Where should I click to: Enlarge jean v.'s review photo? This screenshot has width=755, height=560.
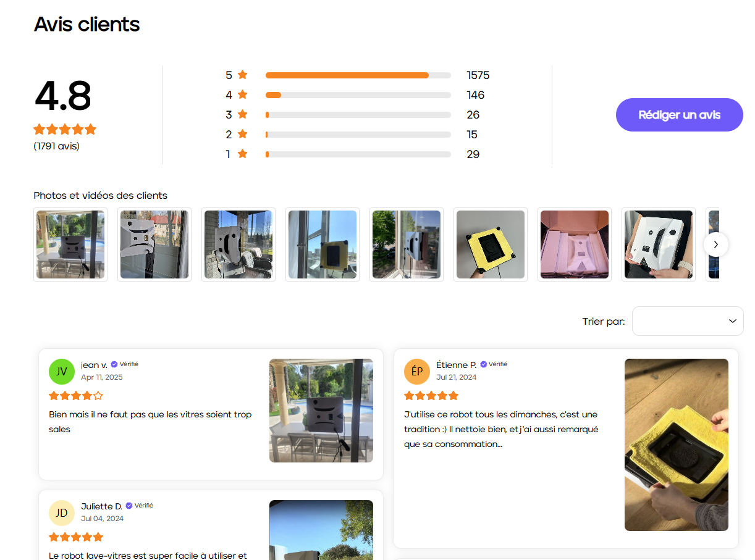pyautogui.click(x=321, y=411)
